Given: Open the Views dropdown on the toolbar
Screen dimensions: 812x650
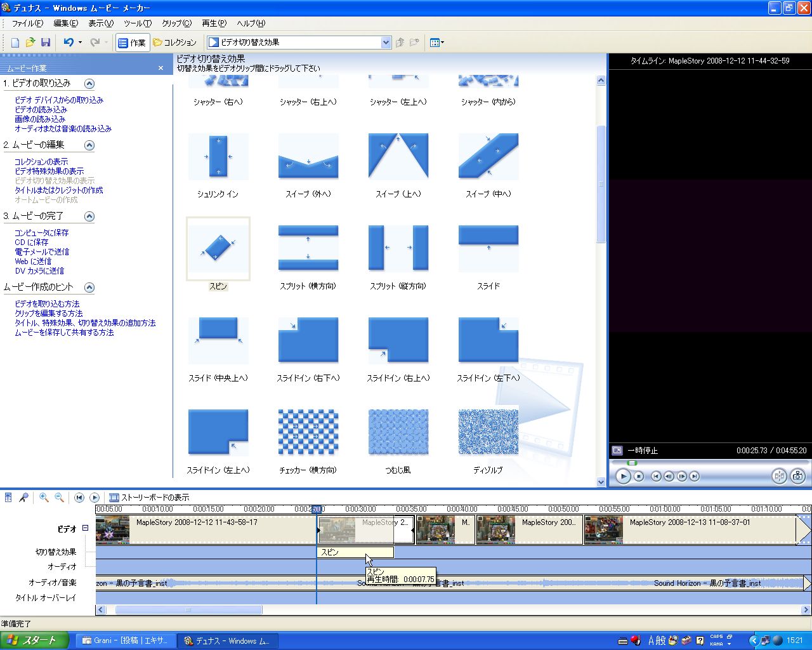Looking at the screenshot, I should (437, 43).
